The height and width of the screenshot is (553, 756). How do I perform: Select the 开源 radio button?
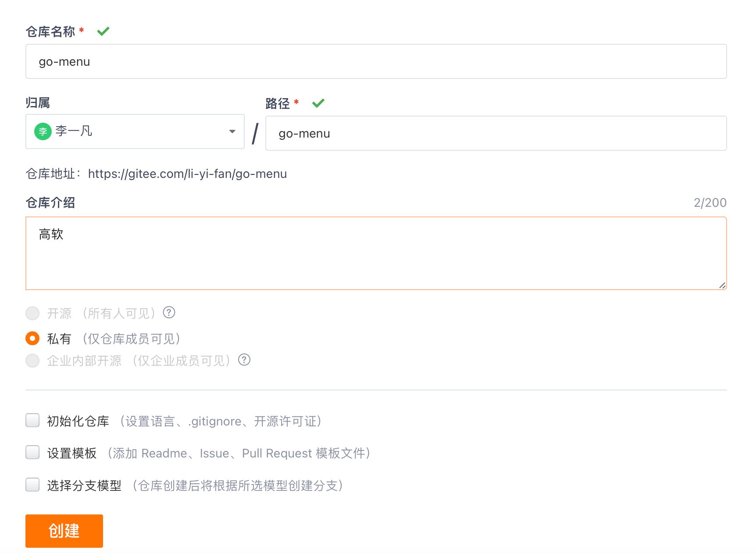click(32, 313)
